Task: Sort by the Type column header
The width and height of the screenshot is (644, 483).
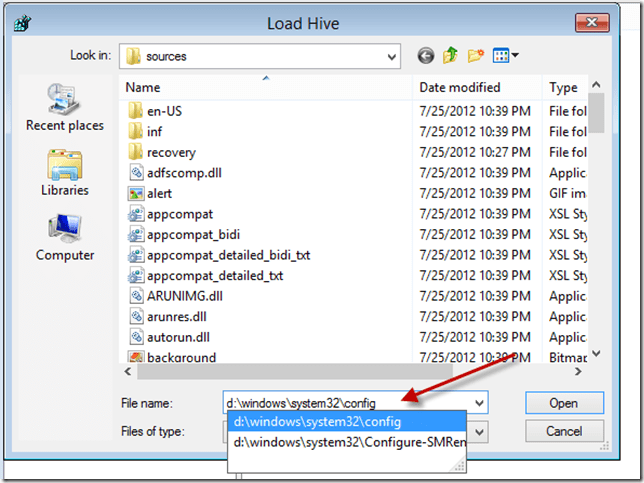Action: [x=566, y=87]
